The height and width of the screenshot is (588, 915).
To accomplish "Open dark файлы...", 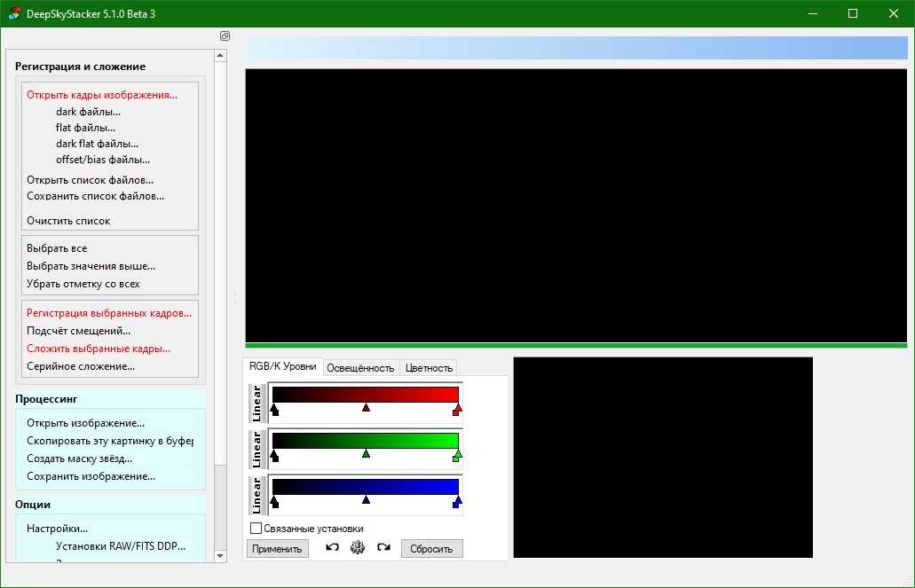I will 88,112.
